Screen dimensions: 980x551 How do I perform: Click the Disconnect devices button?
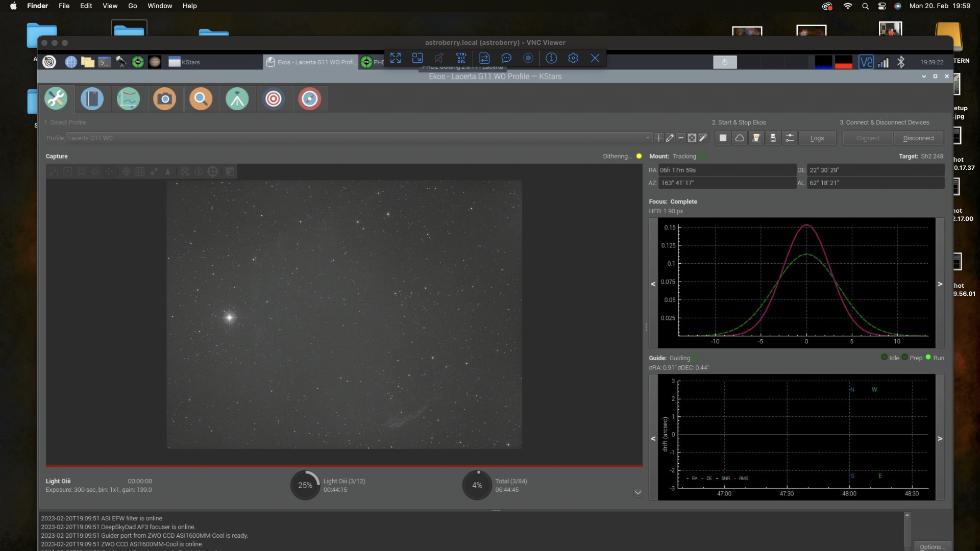click(918, 138)
